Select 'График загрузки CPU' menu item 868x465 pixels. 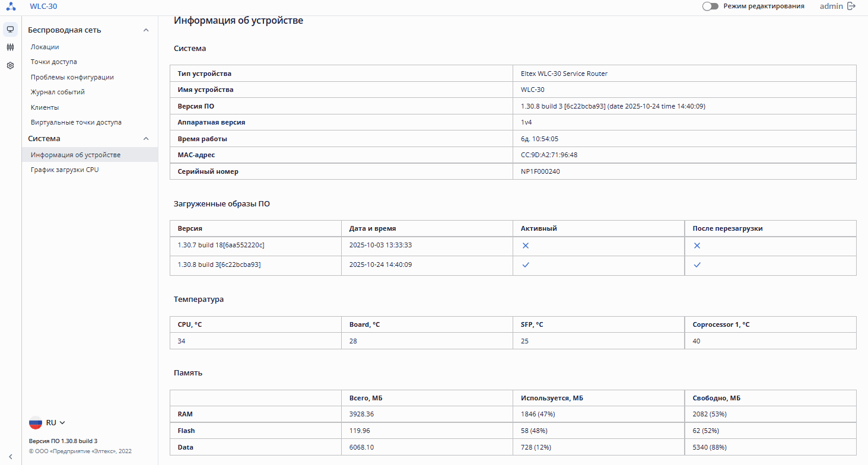tap(65, 170)
